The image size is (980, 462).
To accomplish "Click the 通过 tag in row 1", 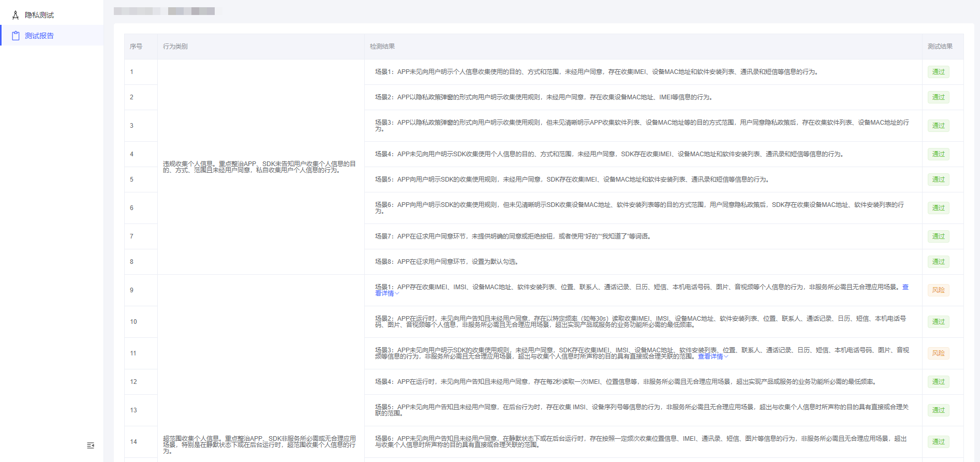I will pyautogui.click(x=938, y=72).
